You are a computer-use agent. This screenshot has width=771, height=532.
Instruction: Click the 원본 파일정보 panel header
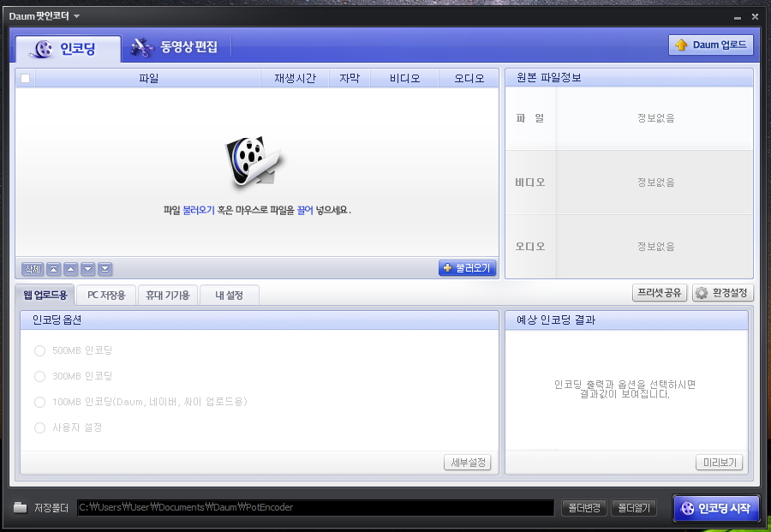[x=629, y=78]
